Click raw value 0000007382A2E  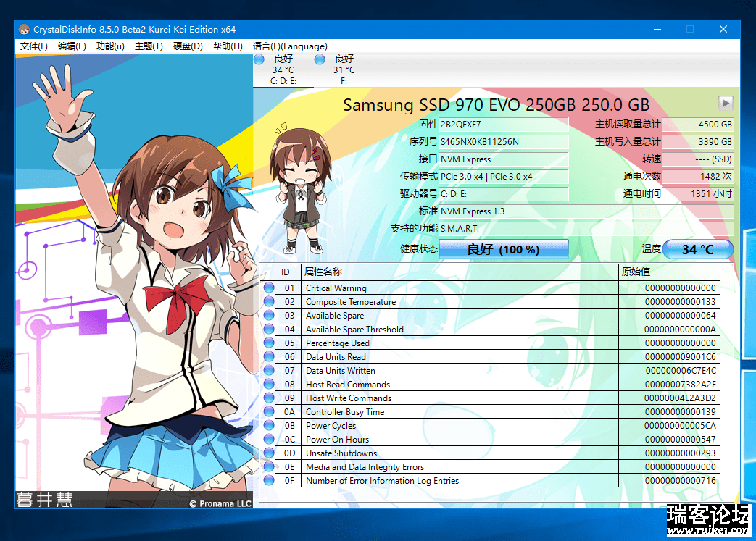click(x=681, y=385)
